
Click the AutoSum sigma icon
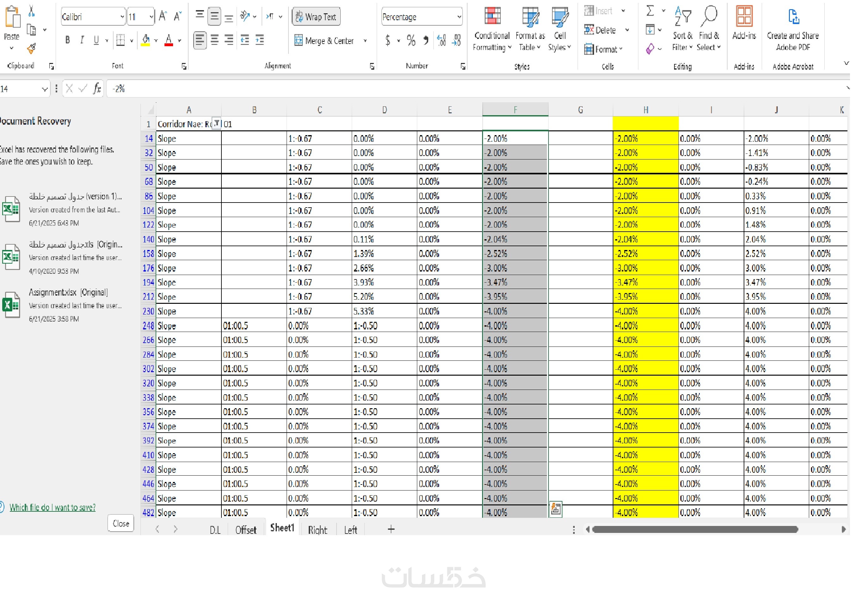650,10
